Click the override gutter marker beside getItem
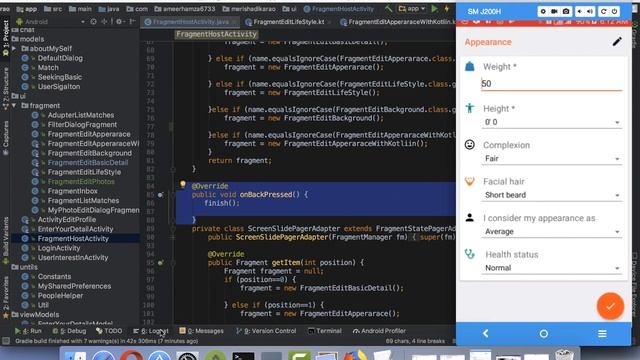This screenshot has height=360, width=640. (x=160, y=263)
